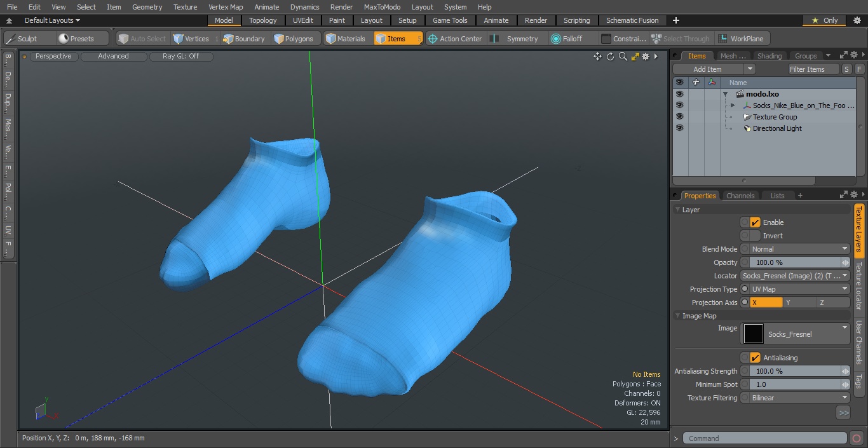Add a new layout with the plus icon
Viewport: 868px width, 448px height.
click(x=675, y=20)
